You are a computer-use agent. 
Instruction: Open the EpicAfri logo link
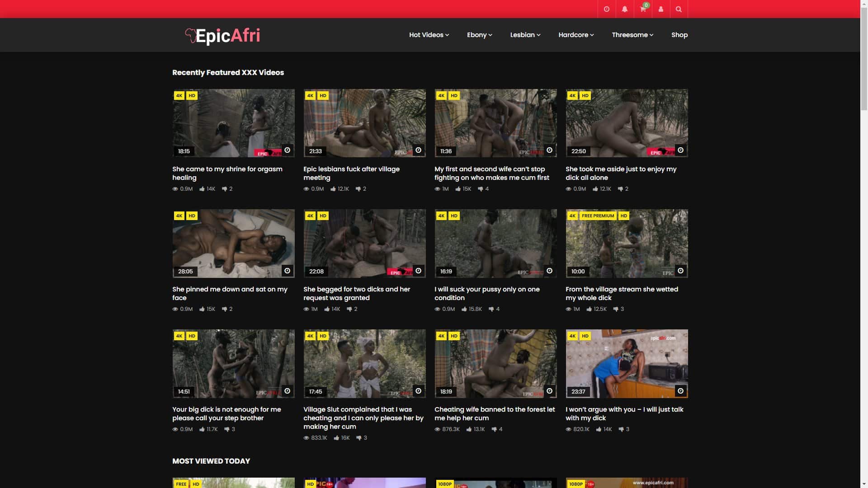click(x=222, y=35)
